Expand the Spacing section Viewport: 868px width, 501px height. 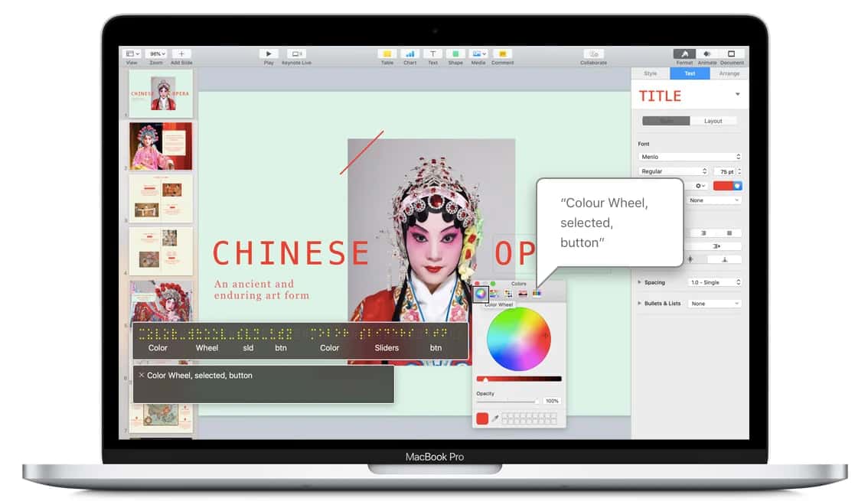[639, 282]
